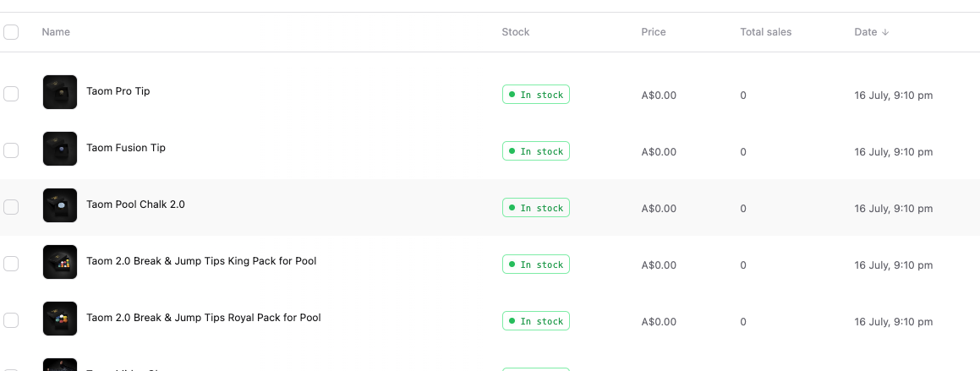Image resolution: width=980 pixels, height=371 pixels.
Task: Click In stock badge for Taom Pool Chalk 2.0
Action: click(x=536, y=208)
